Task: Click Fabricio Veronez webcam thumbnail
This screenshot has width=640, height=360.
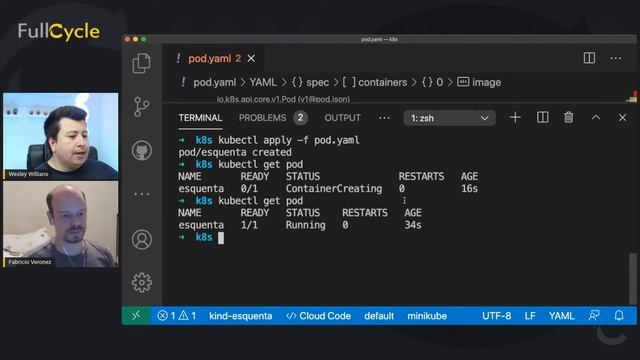Action: tap(61, 224)
